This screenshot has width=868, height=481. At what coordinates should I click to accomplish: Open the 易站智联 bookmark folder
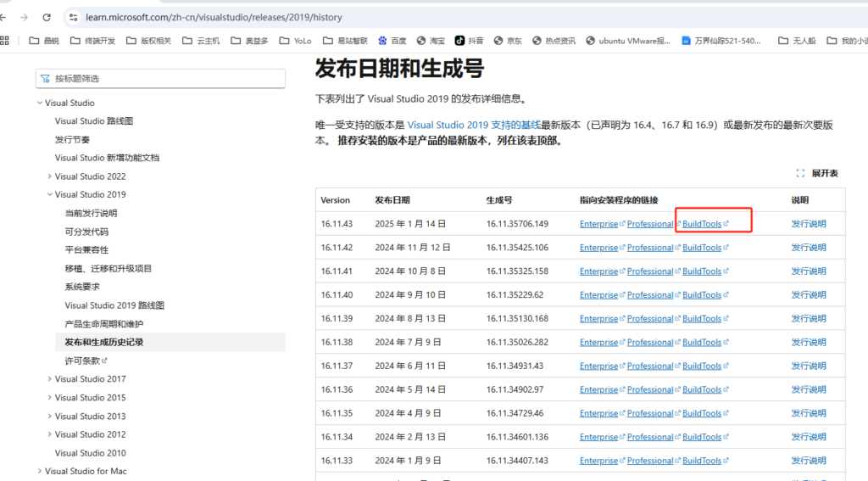coord(345,41)
